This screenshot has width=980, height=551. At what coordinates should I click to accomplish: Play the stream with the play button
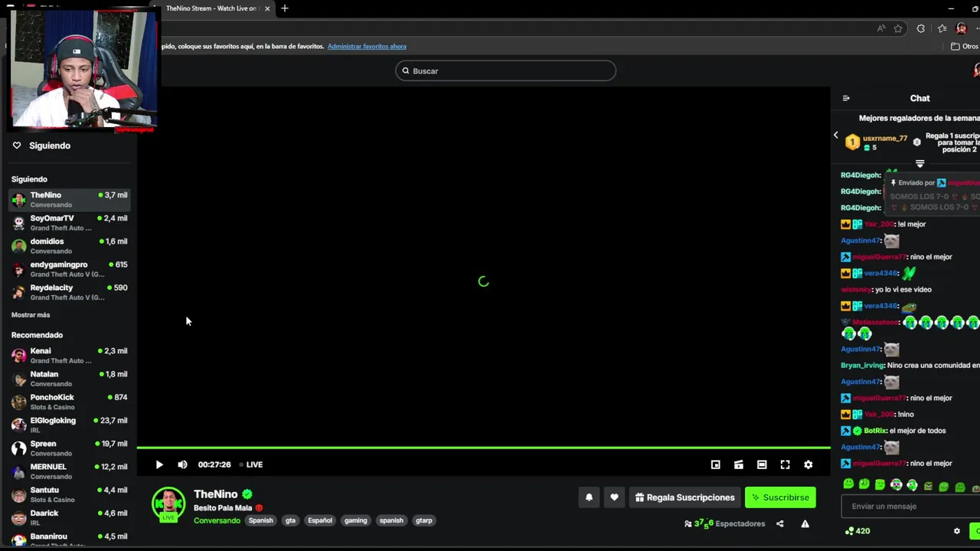(159, 465)
